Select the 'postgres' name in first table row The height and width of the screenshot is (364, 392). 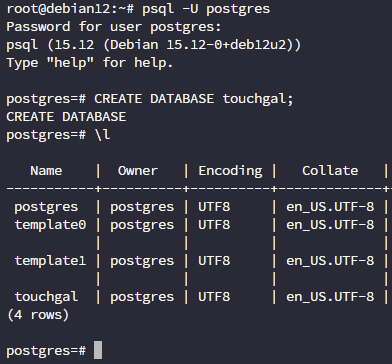pyautogui.click(x=46, y=207)
